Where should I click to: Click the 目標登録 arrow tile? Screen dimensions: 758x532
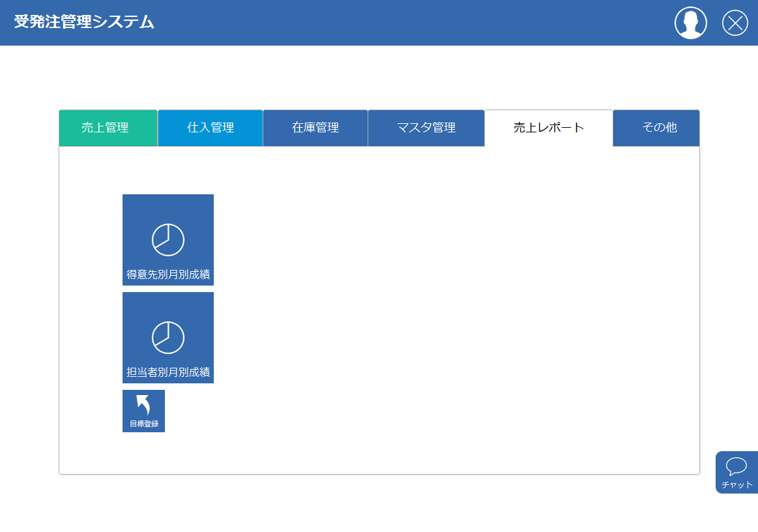coord(143,411)
